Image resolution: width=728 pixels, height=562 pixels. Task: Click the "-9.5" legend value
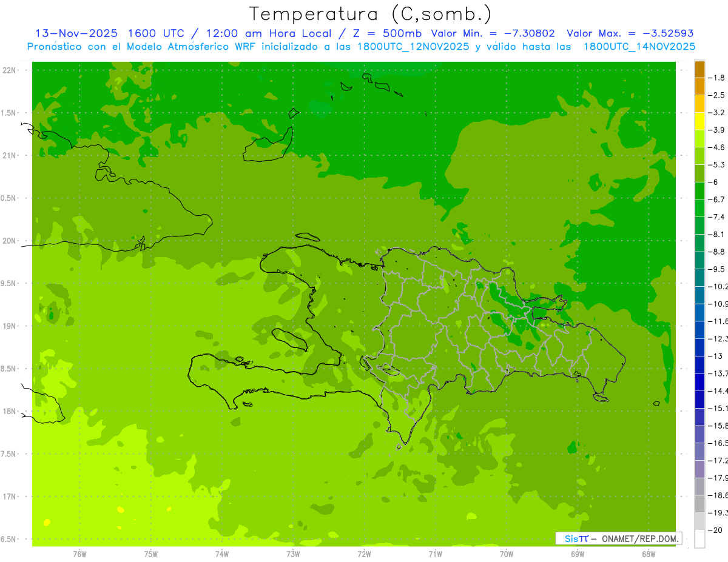716,269
